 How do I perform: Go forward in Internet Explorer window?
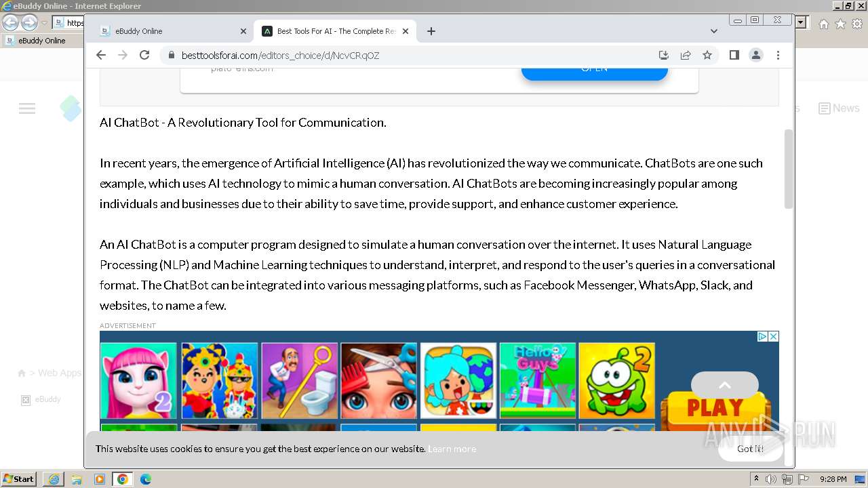(29, 23)
